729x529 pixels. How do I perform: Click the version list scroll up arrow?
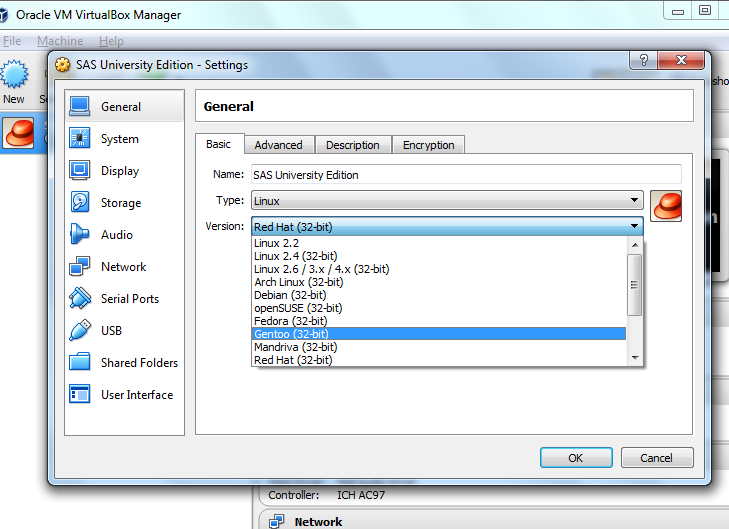coord(635,245)
